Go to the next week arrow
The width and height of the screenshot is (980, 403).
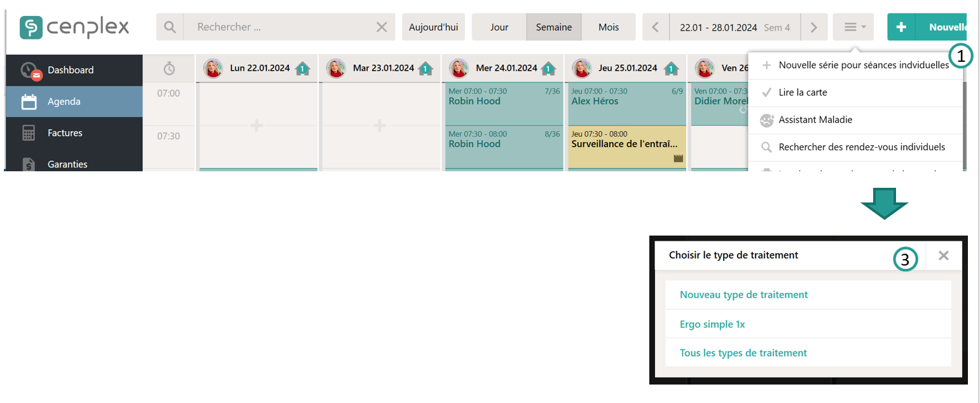tap(814, 27)
